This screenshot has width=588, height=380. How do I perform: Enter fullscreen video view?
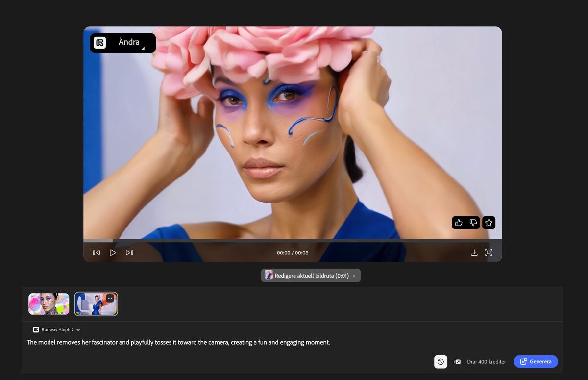point(489,253)
